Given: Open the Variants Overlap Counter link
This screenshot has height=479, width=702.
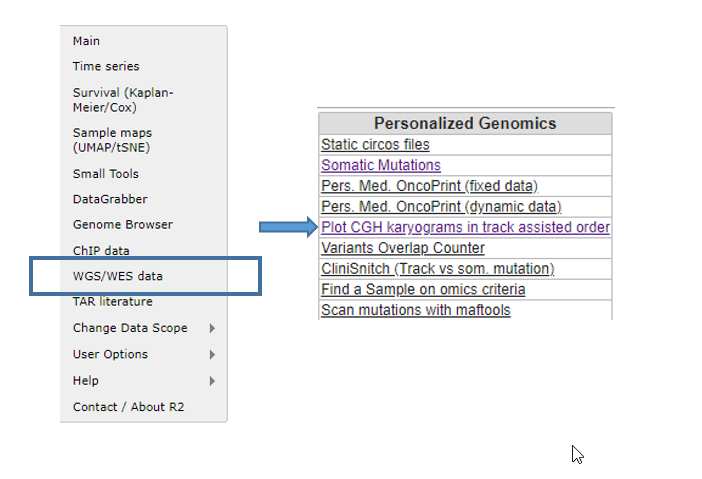Looking at the screenshot, I should [403, 248].
